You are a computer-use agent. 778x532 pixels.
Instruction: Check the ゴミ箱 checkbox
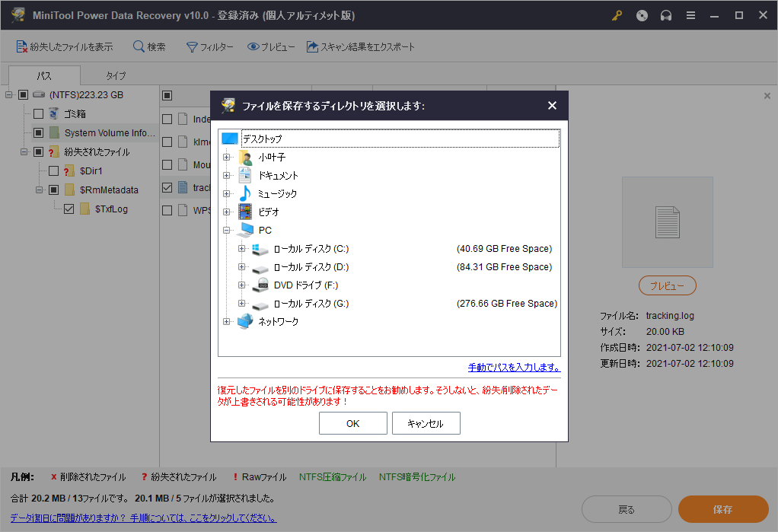(38, 113)
